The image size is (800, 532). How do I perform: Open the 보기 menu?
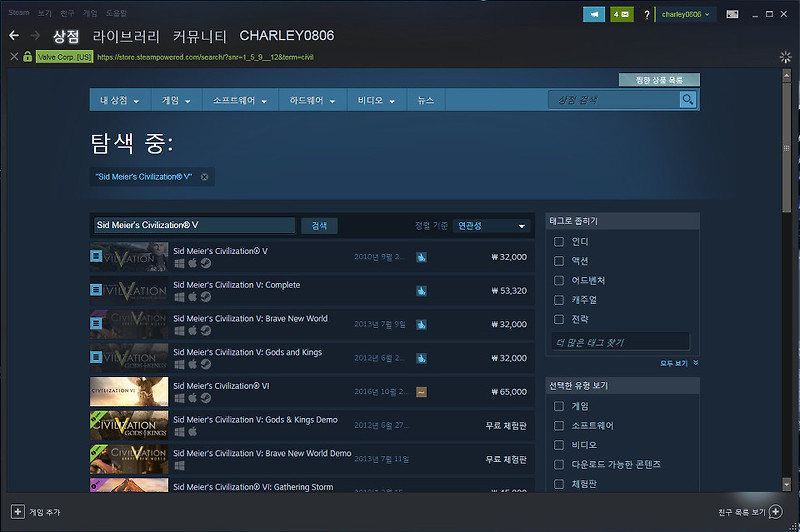pyautogui.click(x=44, y=13)
